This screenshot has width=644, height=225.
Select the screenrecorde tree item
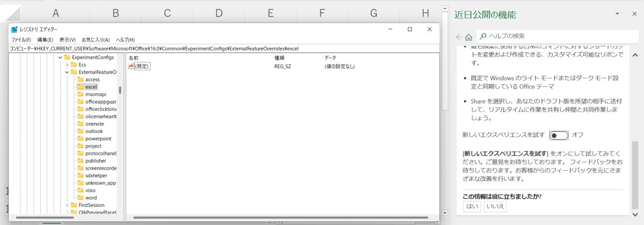point(101,168)
